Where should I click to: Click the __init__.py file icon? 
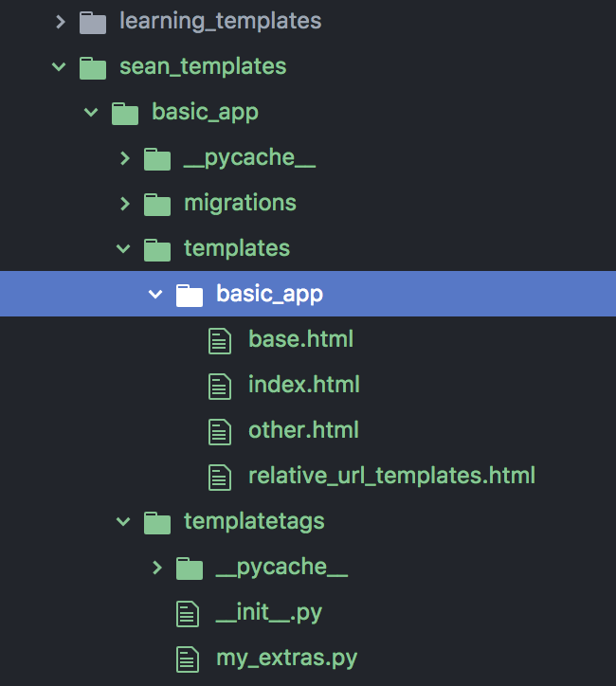pyautogui.click(x=189, y=613)
